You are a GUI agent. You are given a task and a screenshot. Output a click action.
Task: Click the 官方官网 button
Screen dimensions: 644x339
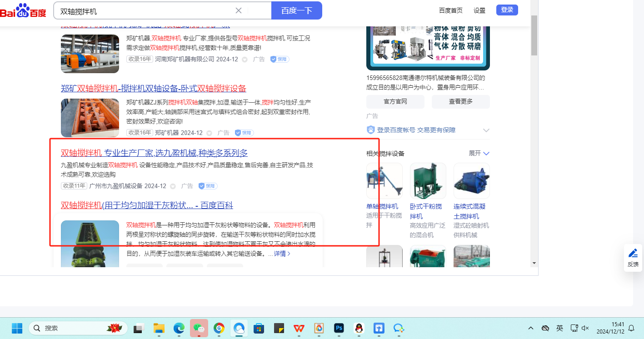(395, 101)
